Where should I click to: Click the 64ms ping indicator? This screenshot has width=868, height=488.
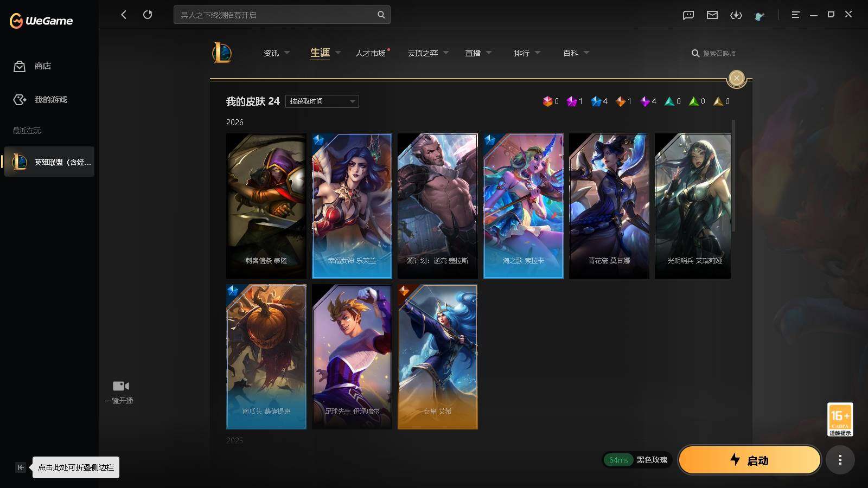618,460
